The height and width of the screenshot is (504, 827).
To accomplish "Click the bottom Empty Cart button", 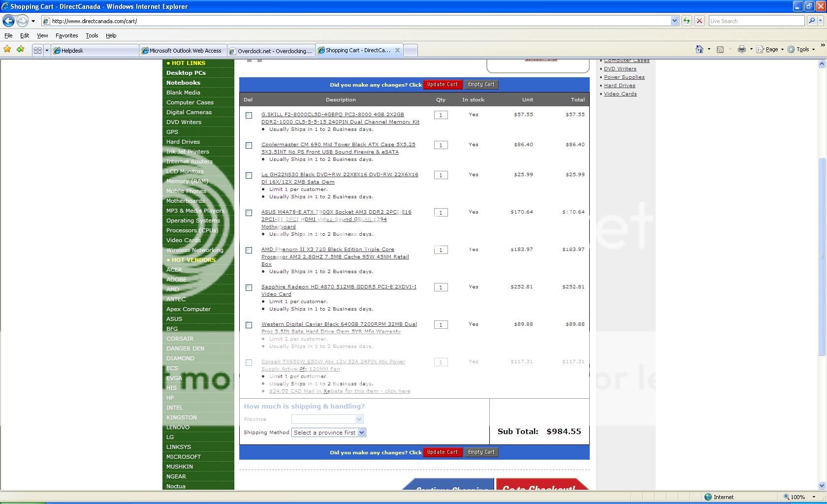I will 481,452.
